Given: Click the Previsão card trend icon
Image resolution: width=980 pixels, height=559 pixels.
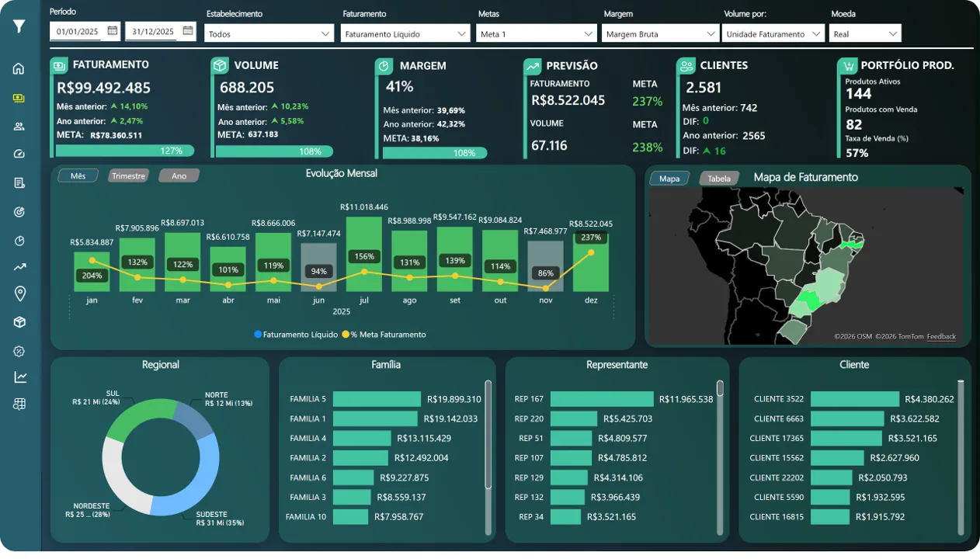Looking at the screenshot, I should tap(533, 67).
